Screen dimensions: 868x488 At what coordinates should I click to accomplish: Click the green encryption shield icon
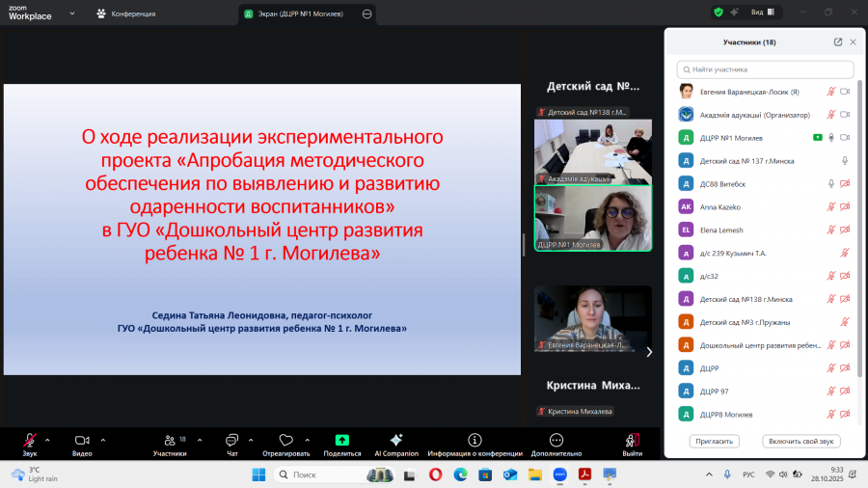click(x=719, y=13)
